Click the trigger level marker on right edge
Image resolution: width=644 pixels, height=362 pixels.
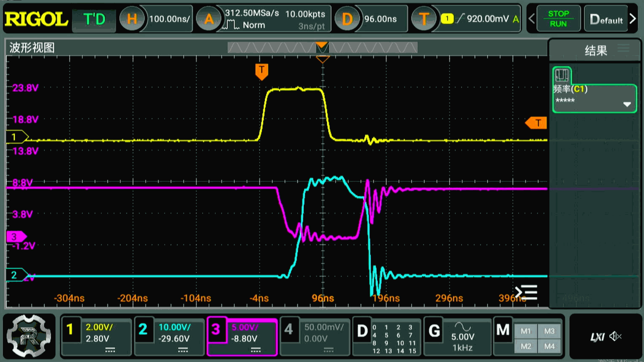537,123
